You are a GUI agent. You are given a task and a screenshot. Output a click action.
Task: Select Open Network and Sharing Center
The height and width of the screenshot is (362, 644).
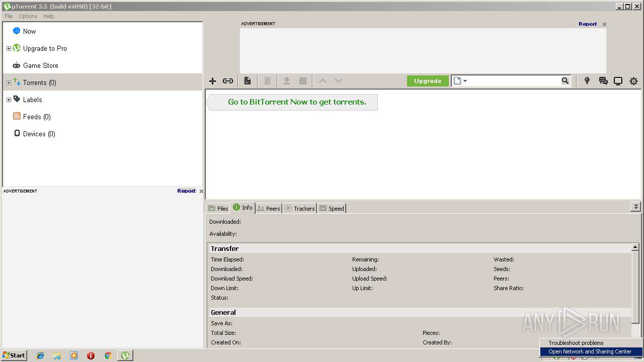click(591, 351)
